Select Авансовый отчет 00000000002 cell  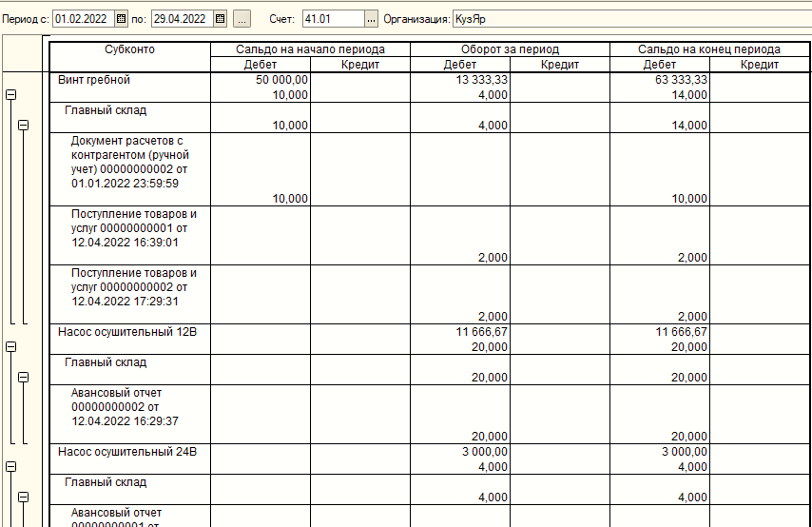tap(130, 414)
